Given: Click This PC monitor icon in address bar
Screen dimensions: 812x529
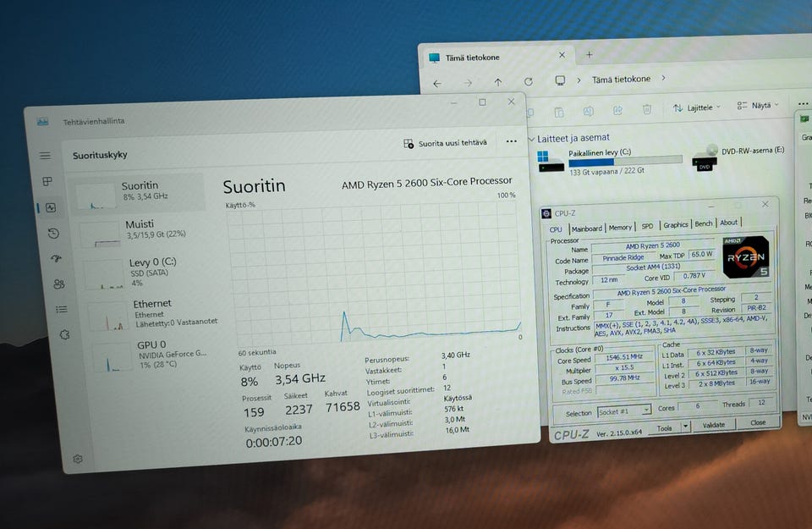Looking at the screenshot, I should click(x=560, y=80).
